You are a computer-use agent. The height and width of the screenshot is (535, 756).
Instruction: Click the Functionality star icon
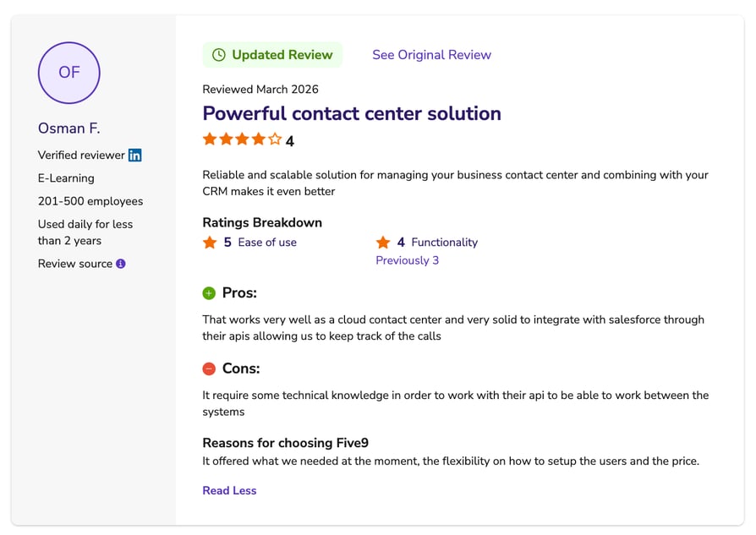(383, 243)
